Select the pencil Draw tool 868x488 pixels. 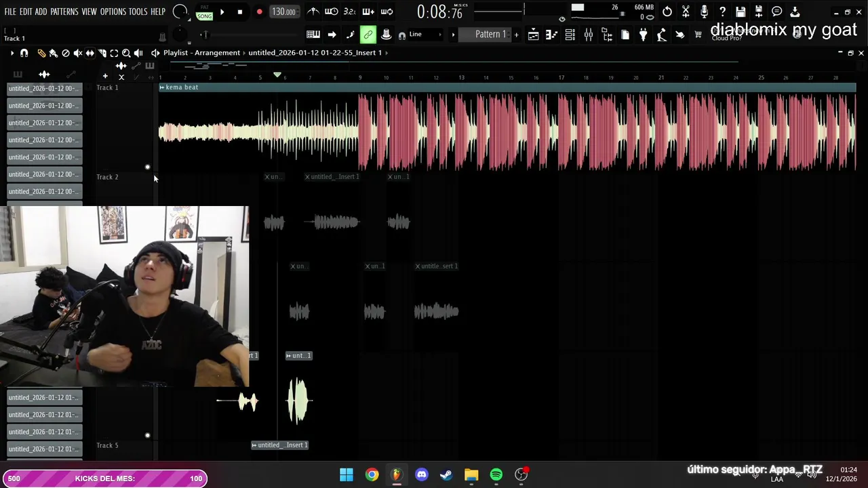pos(41,53)
